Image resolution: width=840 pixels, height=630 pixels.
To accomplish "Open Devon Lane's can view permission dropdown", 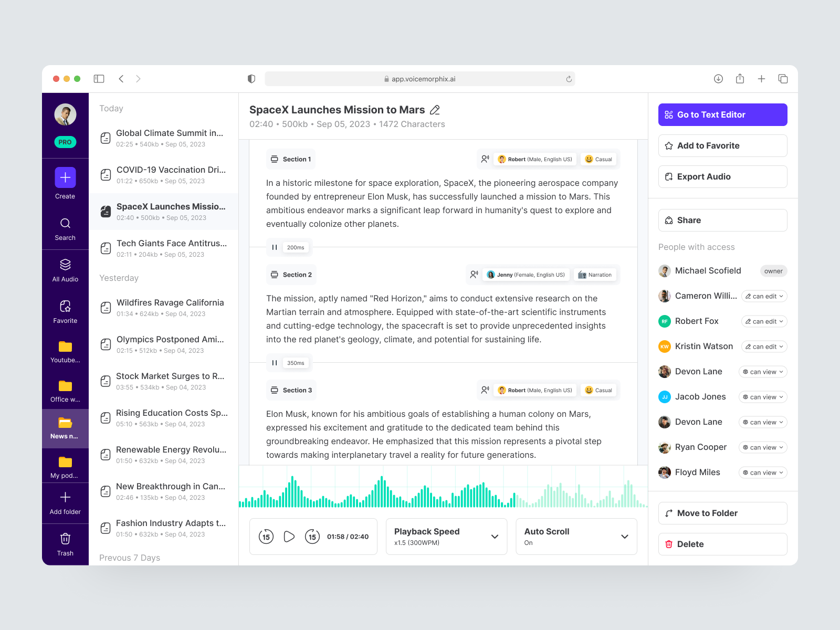I will (x=762, y=371).
